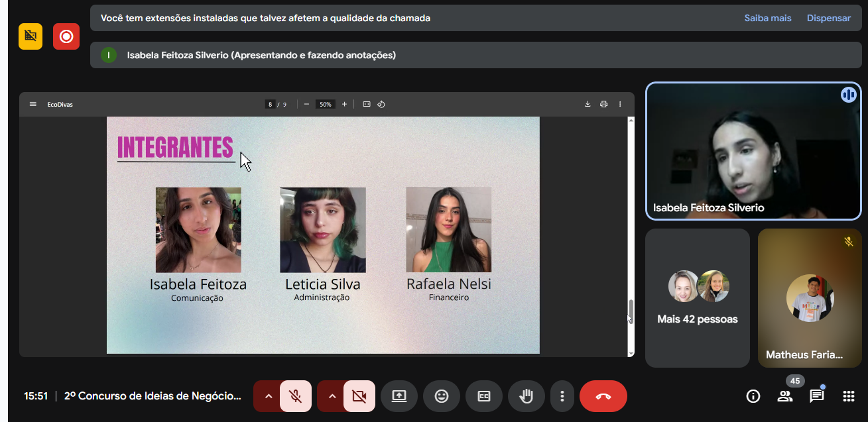Screen dimensions: 868x422
Task: Click the present screen button
Action: pyautogui.click(x=399, y=396)
